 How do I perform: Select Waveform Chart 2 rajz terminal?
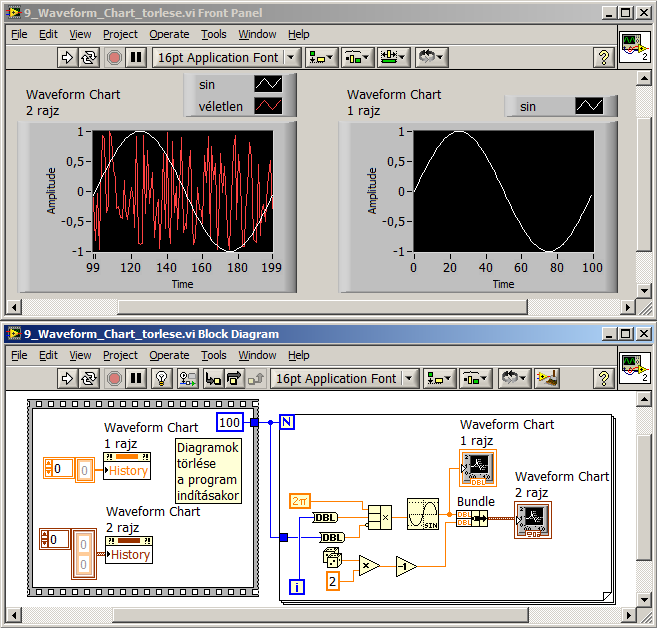(533, 520)
